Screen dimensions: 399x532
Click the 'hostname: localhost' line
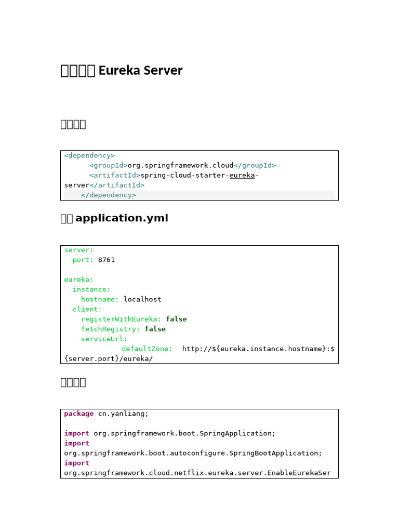[121, 299]
